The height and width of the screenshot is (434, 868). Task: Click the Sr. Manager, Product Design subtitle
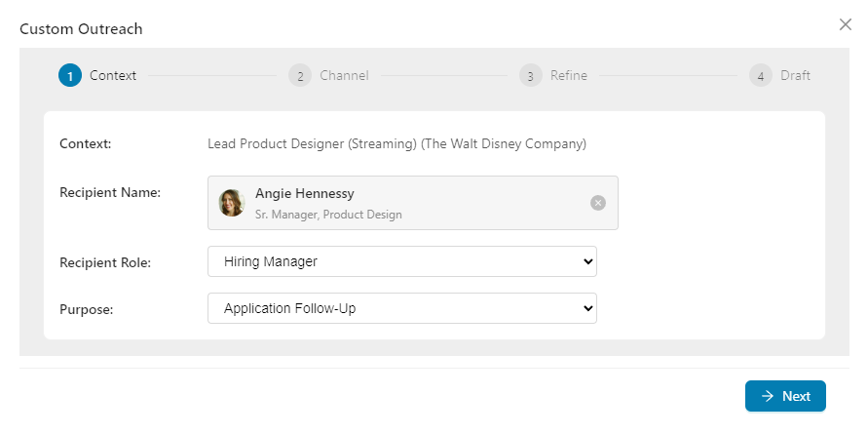tap(328, 215)
